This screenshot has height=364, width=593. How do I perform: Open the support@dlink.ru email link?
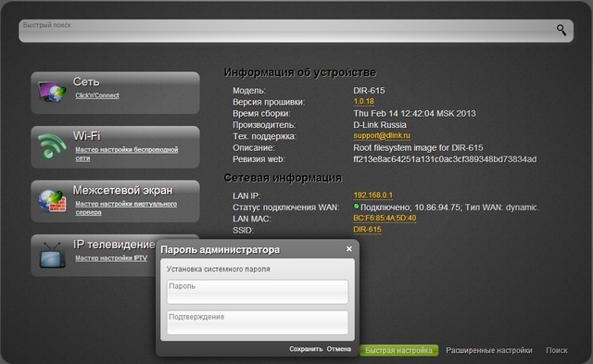tap(382, 135)
